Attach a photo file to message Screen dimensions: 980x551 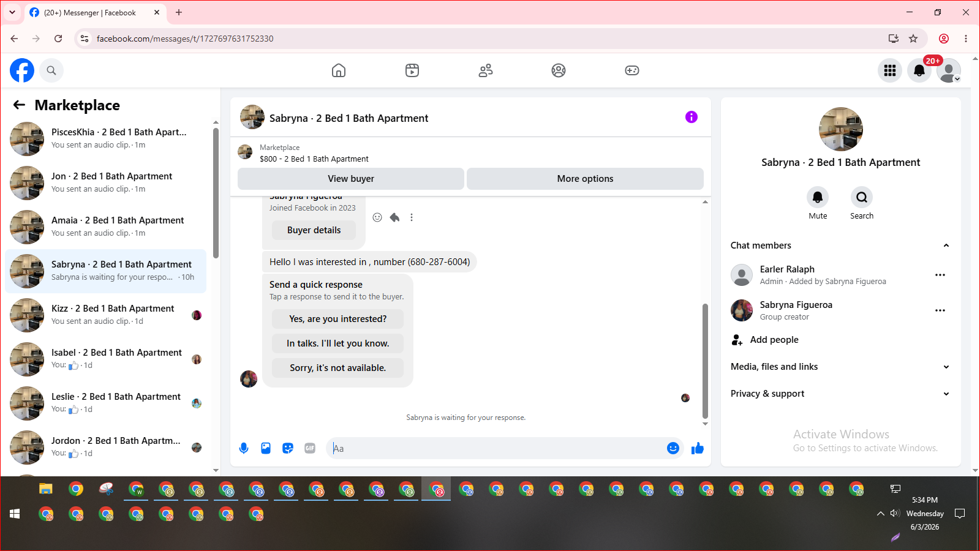[266, 448]
